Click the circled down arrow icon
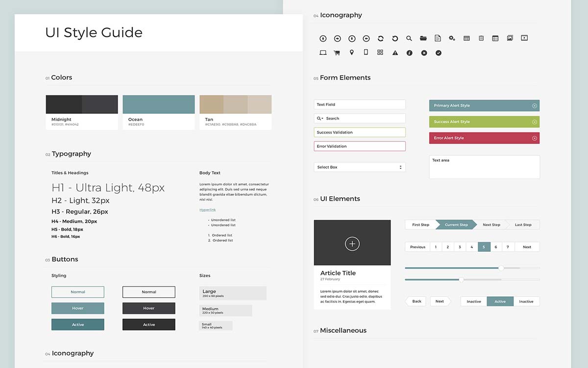The height and width of the screenshot is (368, 588). 352,38
